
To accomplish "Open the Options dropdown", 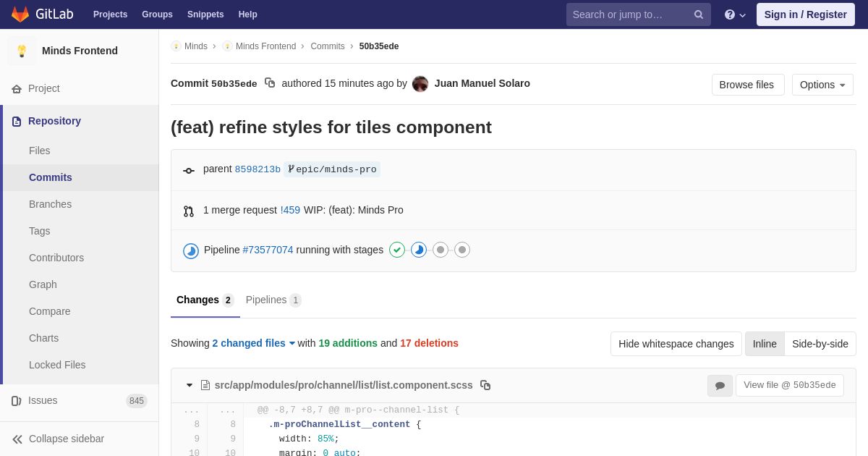I will pos(822,85).
